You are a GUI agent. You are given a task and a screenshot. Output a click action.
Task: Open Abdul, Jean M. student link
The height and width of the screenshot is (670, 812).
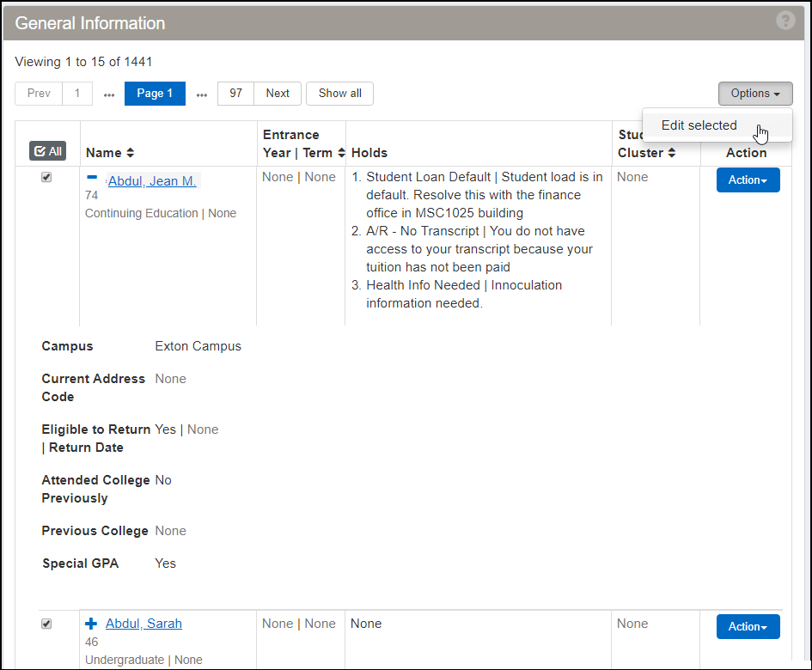152,181
